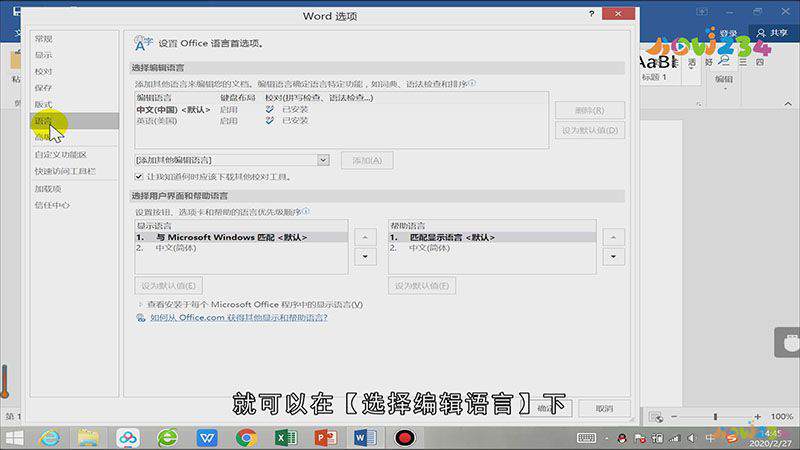Select the 快速访问工具栏 options category

74,171
